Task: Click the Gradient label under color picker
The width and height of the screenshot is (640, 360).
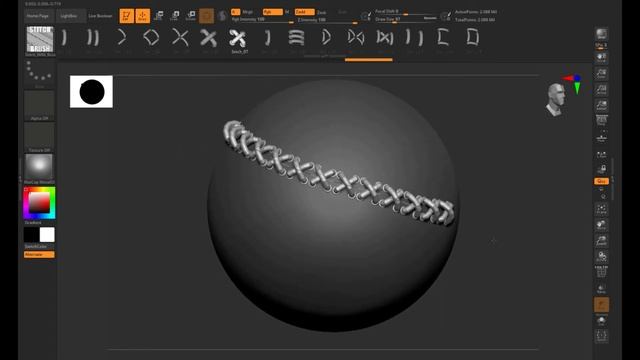Action: [x=33, y=223]
